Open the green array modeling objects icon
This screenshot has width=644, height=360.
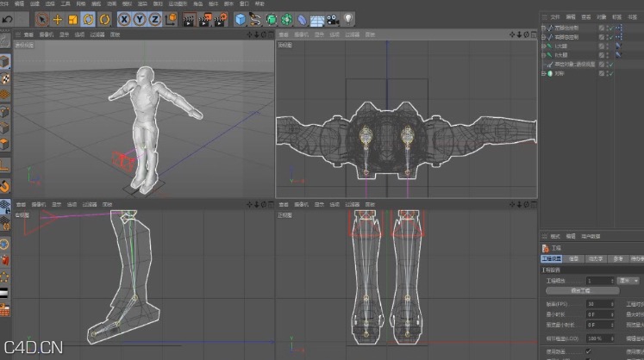pyautogui.click(x=287, y=19)
